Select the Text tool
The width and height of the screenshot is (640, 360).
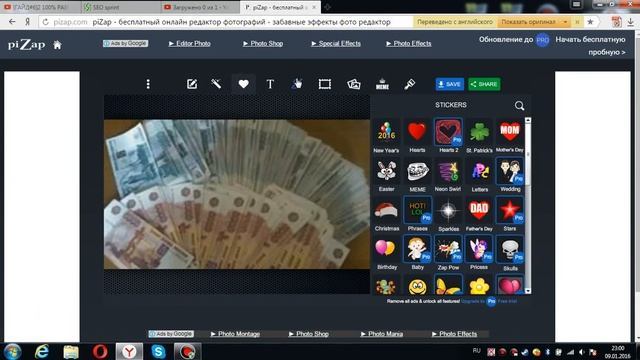click(270, 84)
